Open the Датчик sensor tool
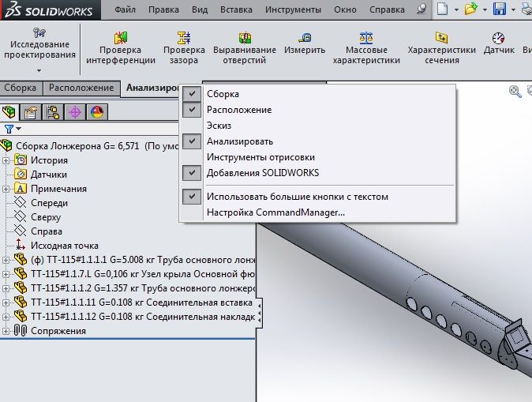The height and width of the screenshot is (402, 532). click(498, 37)
